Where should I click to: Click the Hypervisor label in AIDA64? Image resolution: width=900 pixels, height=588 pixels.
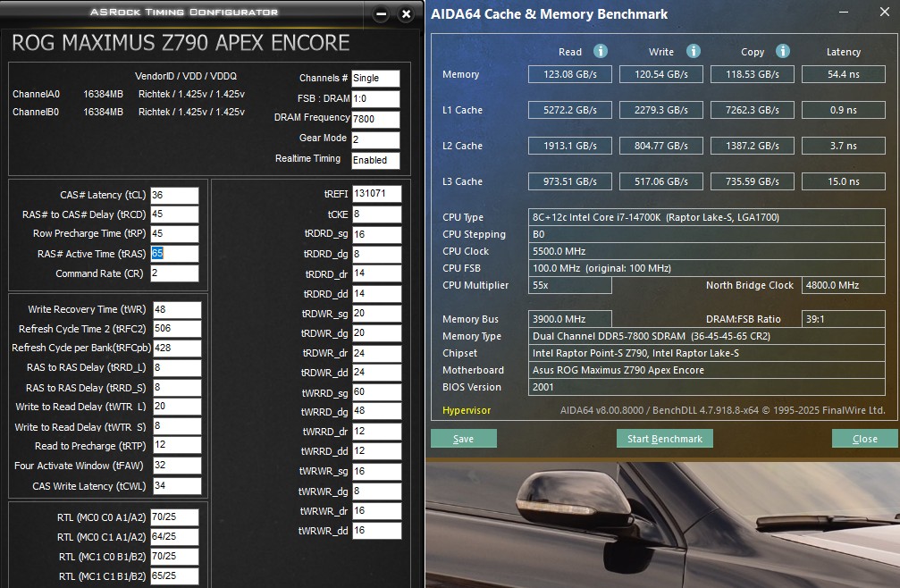467,410
